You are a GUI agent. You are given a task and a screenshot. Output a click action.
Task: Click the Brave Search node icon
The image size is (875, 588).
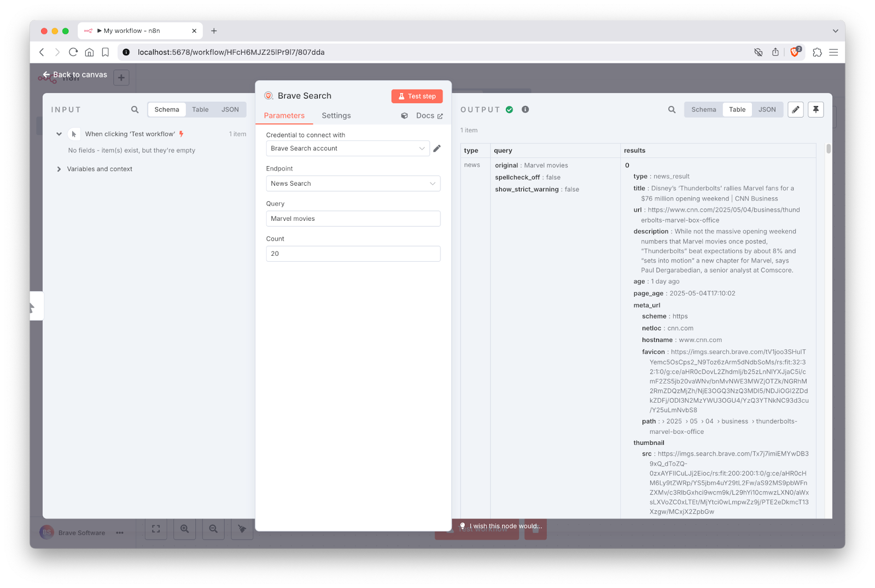point(269,96)
